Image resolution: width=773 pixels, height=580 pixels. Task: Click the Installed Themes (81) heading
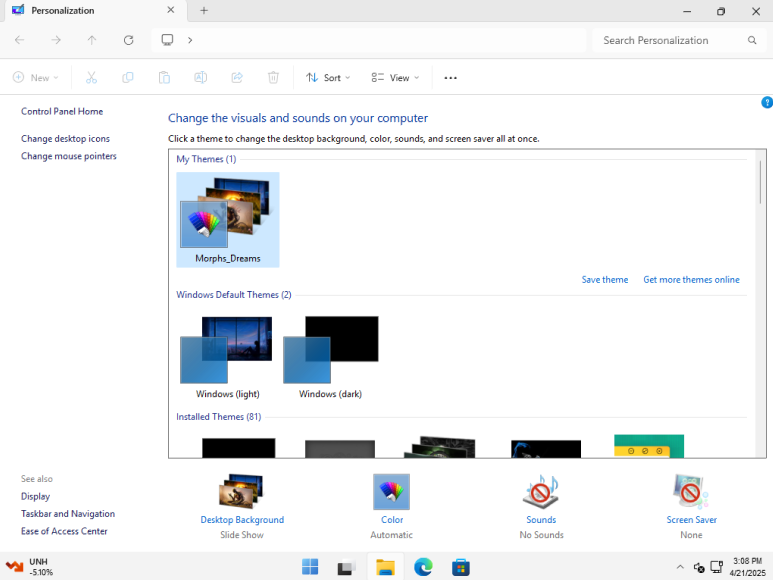(218, 417)
